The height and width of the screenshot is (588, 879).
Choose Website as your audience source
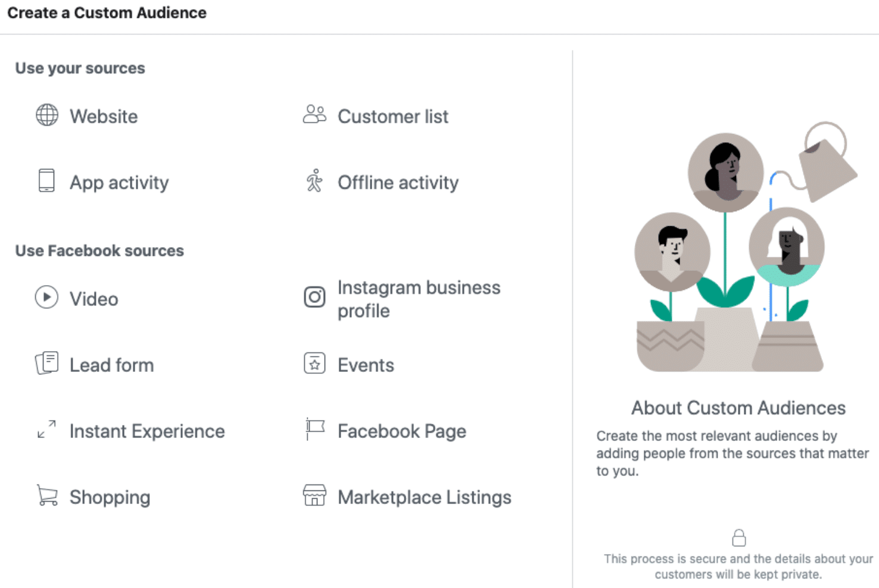[x=104, y=116]
